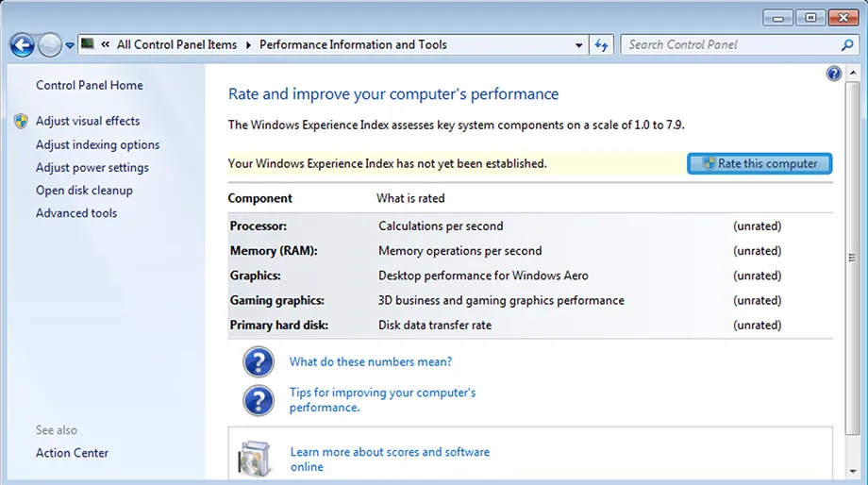Click the Rate this computer button
868x485 pixels.
(759, 163)
